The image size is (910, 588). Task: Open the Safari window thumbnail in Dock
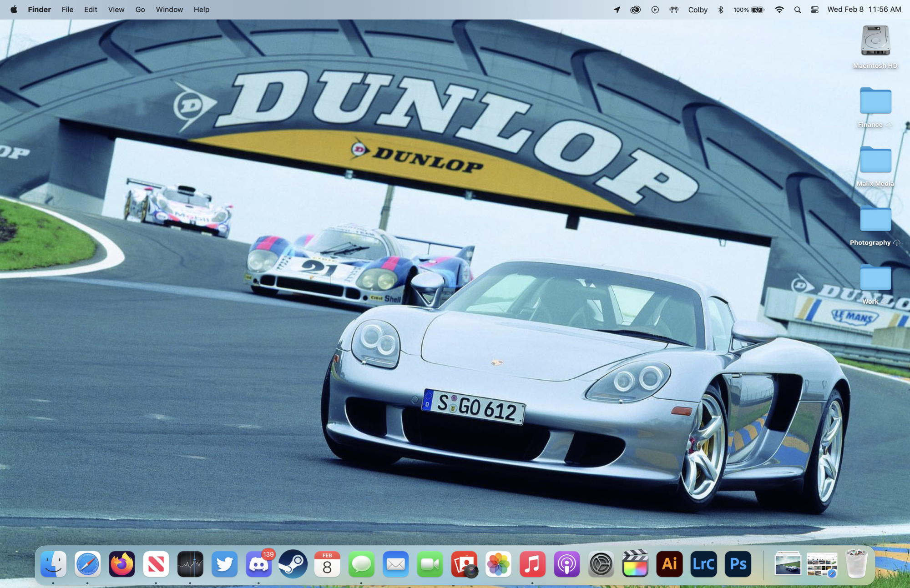[x=822, y=564]
